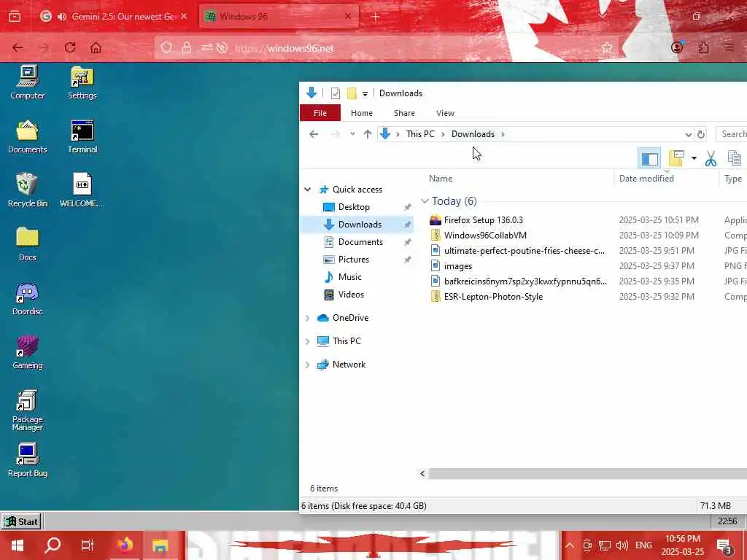Open the Report Bug shortcut

28,460
